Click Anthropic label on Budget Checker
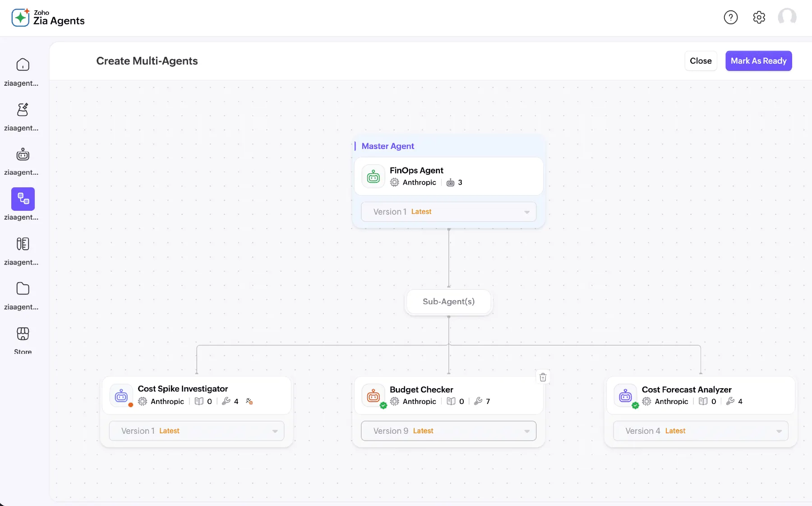The height and width of the screenshot is (506, 812). coord(420,401)
